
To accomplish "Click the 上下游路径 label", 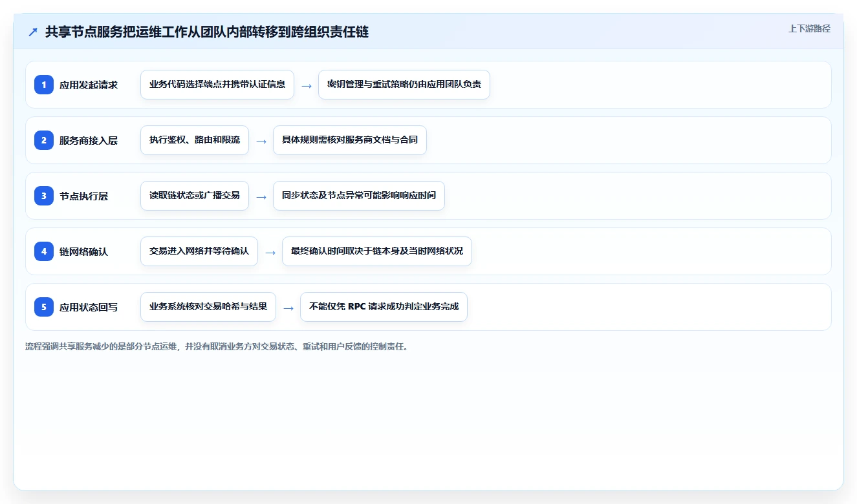I will [809, 28].
